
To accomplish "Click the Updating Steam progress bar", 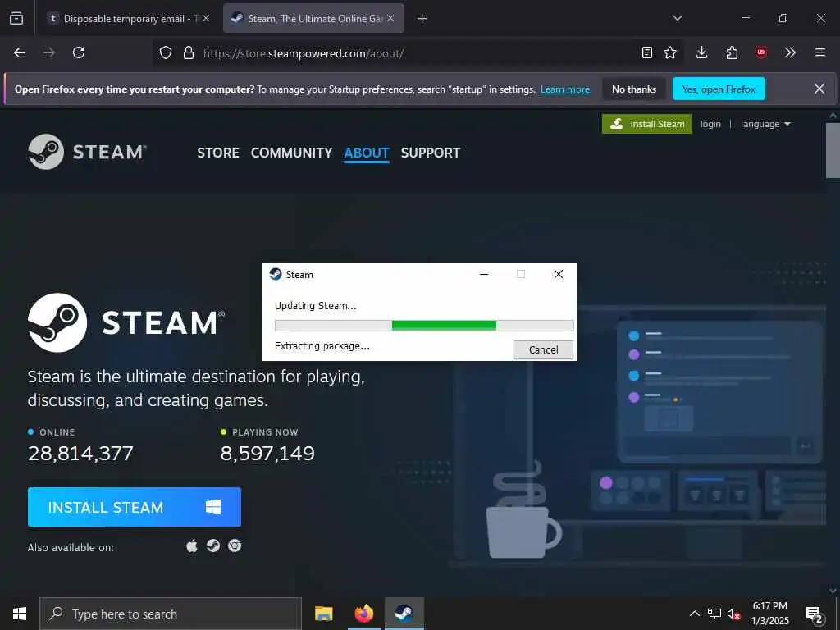I will click(x=424, y=325).
